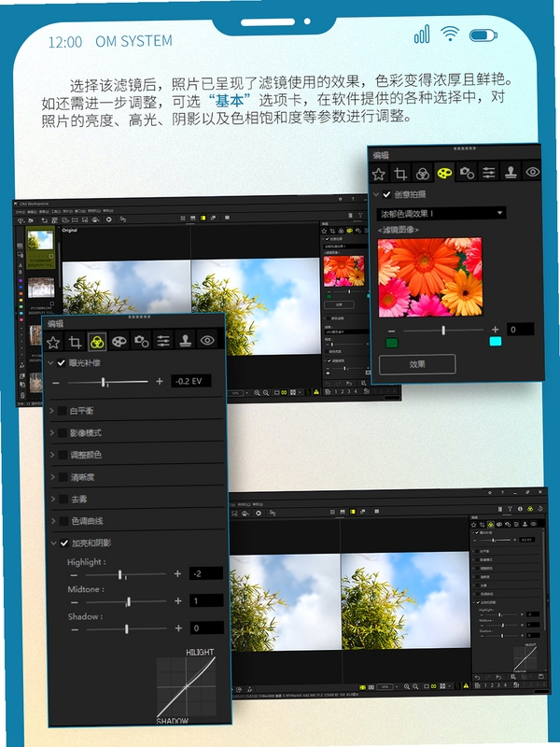The width and height of the screenshot is (560, 747).
Task: Collapse the 加亮和阴影 section chevron in the enlarged panel
Action: 54,543
